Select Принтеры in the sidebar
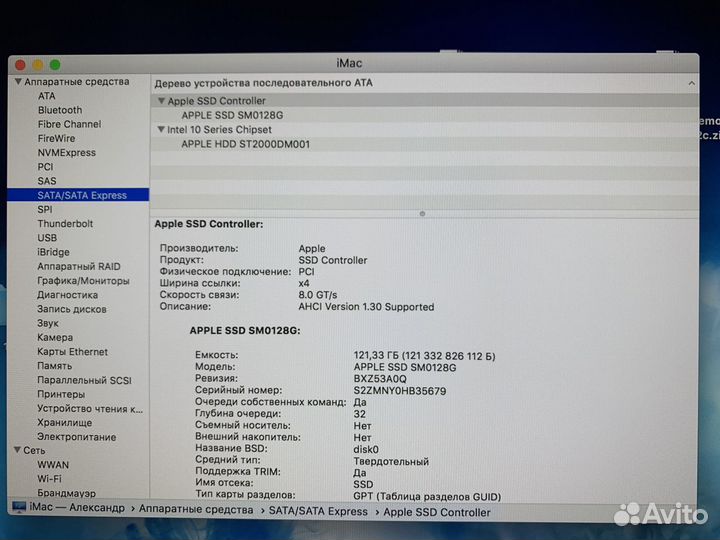The image size is (720, 540). point(61,394)
